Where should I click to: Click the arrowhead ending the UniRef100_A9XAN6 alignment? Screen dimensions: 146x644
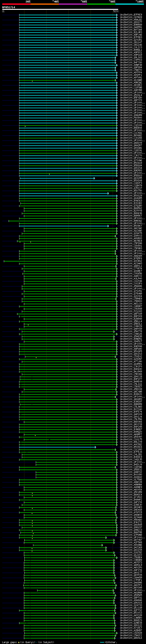coord(102,545)
